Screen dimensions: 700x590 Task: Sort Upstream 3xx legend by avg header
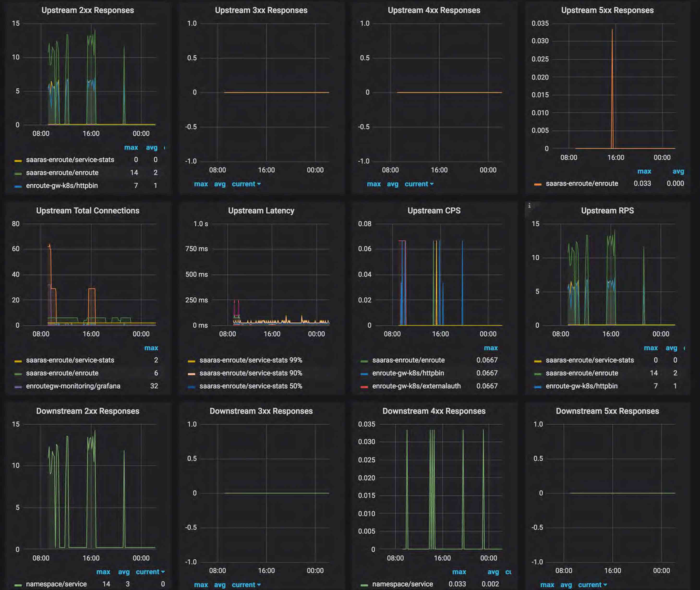[220, 184]
